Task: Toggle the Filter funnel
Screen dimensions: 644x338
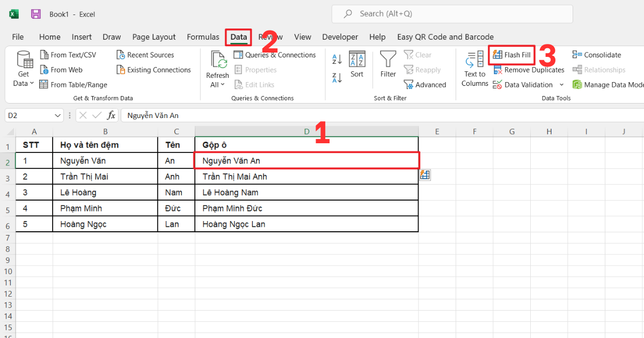Action: point(388,64)
